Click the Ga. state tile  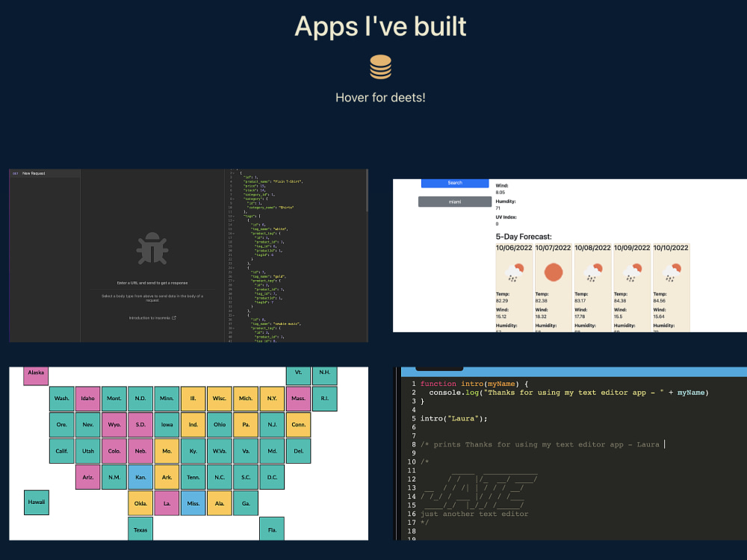pyautogui.click(x=246, y=503)
